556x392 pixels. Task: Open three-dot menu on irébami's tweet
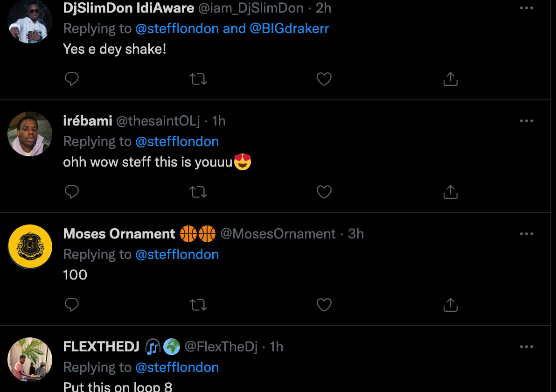526,121
